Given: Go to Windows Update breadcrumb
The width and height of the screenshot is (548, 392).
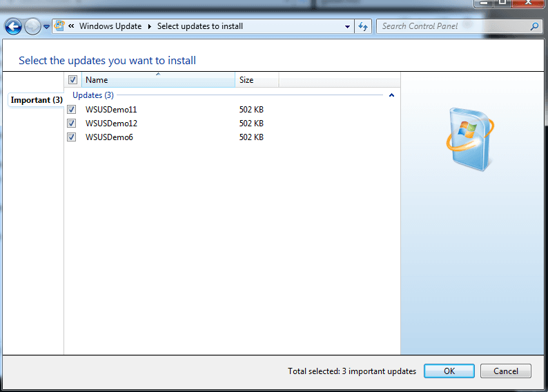Looking at the screenshot, I should point(110,26).
